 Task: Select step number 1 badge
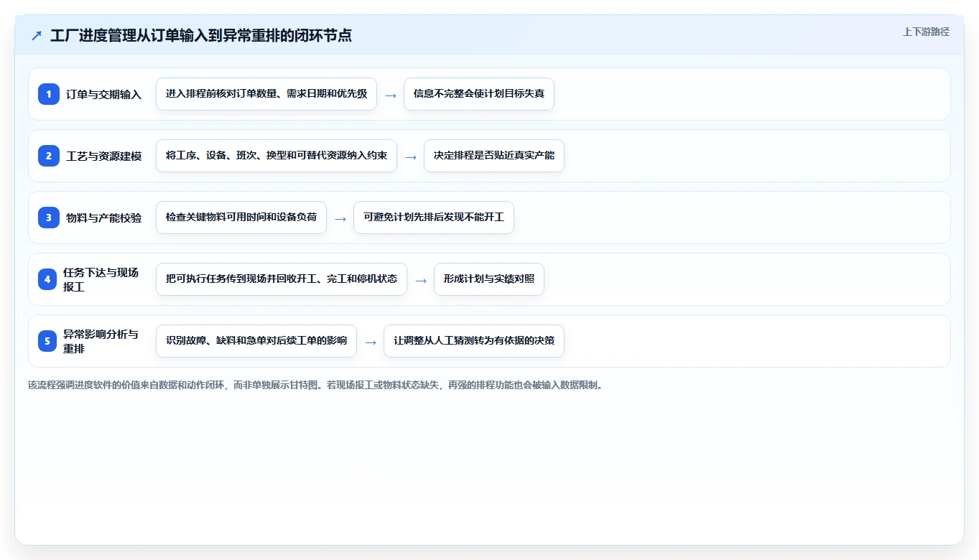click(x=49, y=94)
